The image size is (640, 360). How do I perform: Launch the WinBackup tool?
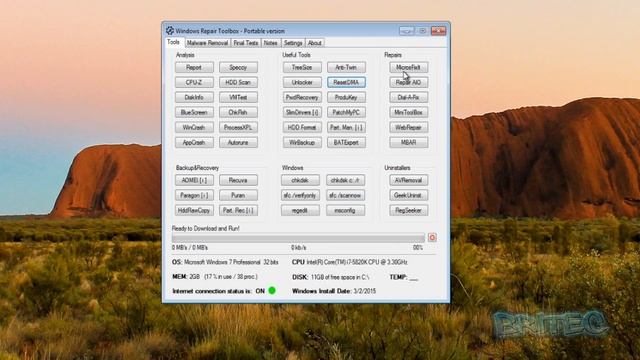[x=302, y=142]
